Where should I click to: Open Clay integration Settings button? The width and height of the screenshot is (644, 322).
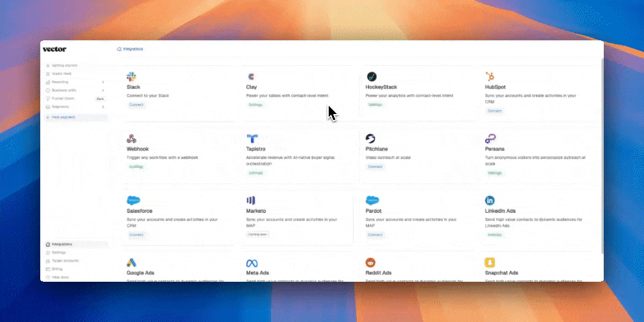point(256,105)
